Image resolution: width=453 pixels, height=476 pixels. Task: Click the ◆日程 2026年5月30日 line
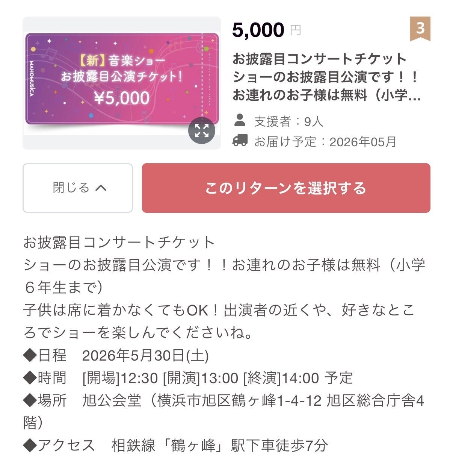pyautogui.click(x=116, y=355)
